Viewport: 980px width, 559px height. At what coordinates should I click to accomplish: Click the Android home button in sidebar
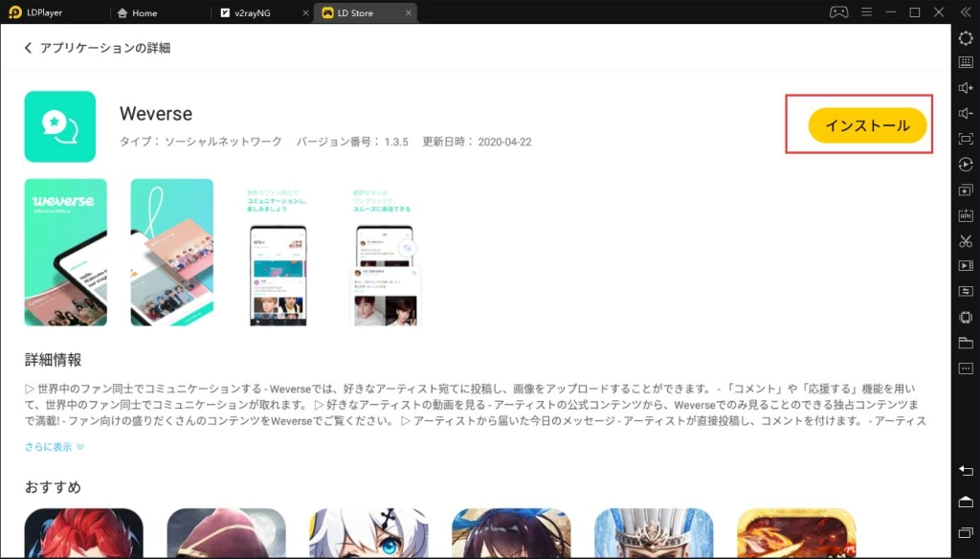966,502
